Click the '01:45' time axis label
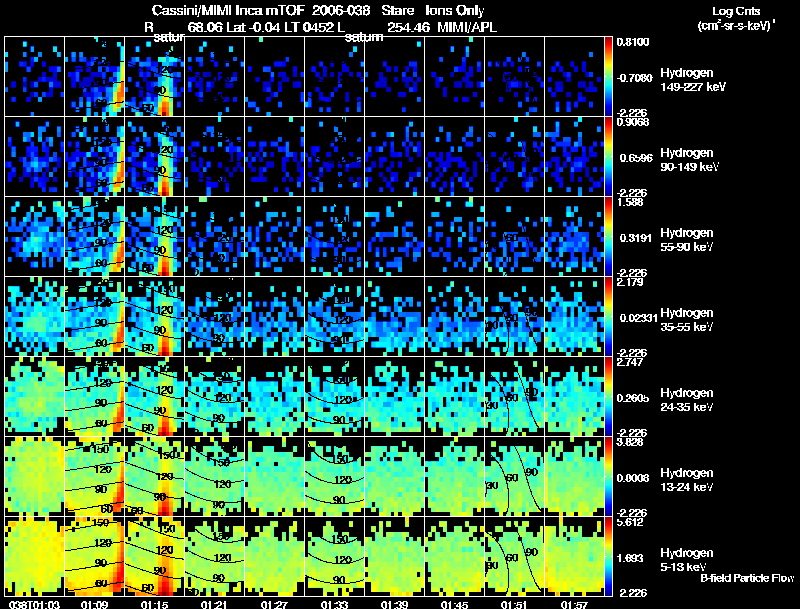 454,605
